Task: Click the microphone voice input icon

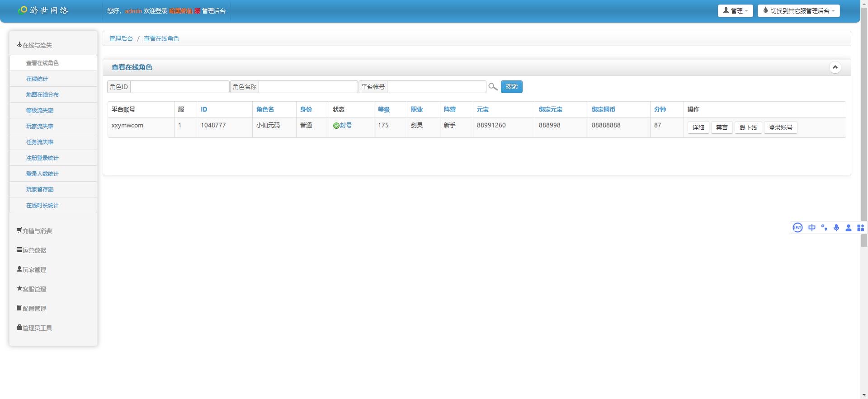Action: 836,228
